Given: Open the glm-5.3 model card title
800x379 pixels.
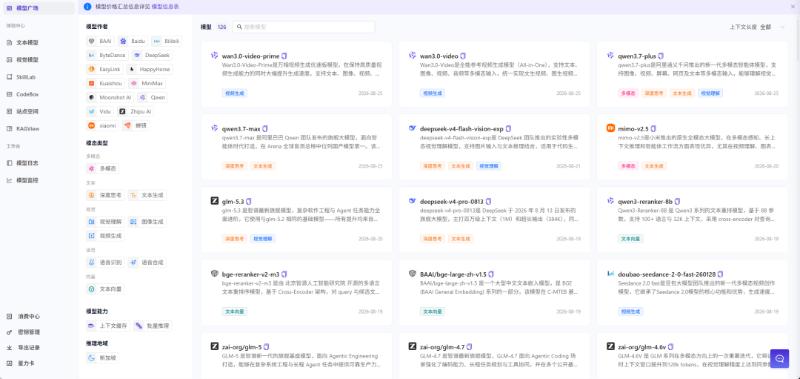Looking at the screenshot, I should (233, 201).
